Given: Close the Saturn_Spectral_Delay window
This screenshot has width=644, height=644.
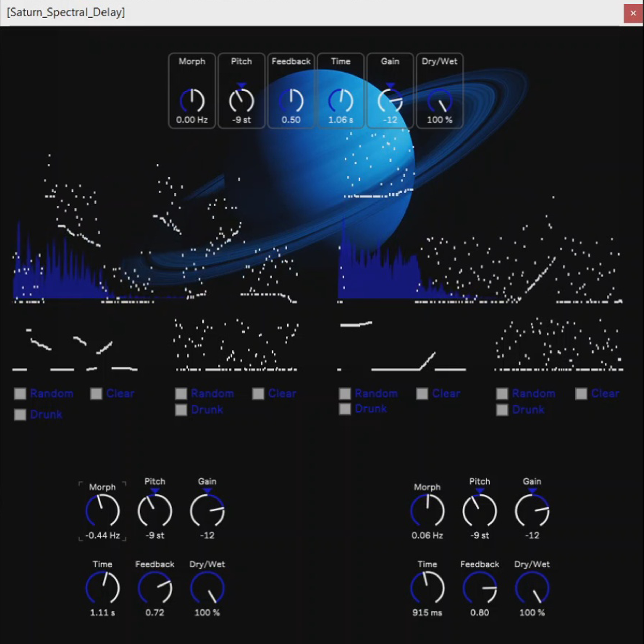Looking at the screenshot, I should pyautogui.click(x=633, y=13).
